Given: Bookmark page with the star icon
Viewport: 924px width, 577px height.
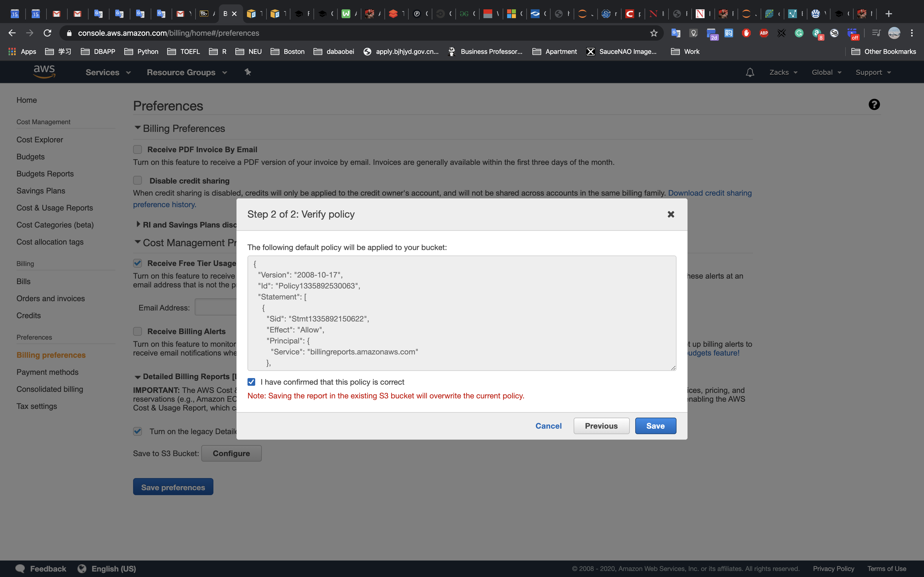Looking at the screenshot, I should (654, 33).
